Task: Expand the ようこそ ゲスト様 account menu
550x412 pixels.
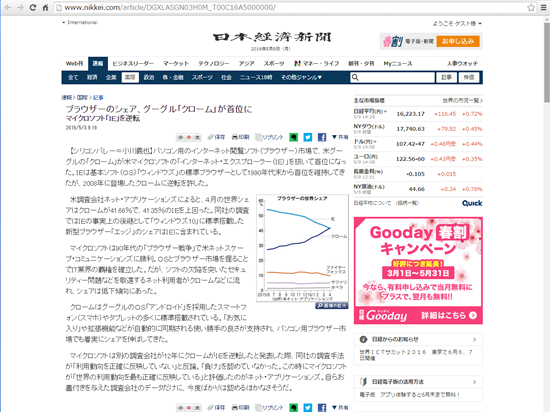Action: click(457, 23)
